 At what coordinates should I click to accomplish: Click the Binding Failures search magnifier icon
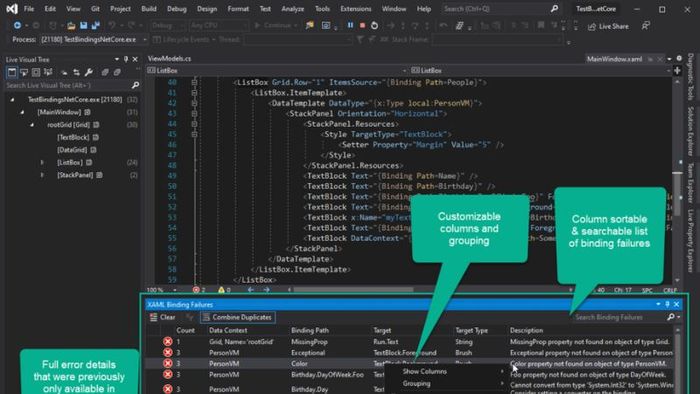point(670,317)
